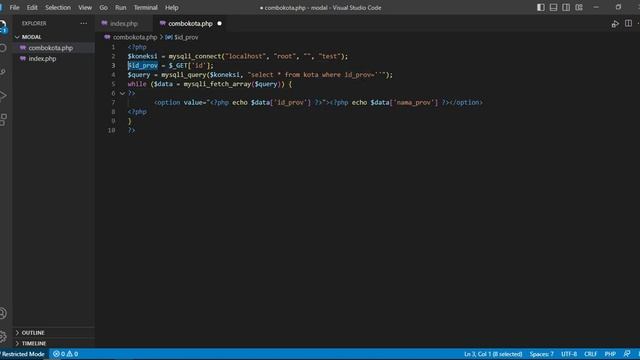640x360 pixels.
Task: Click $id_prov symbol in the breadcrumb
Action: coord(186,37)
